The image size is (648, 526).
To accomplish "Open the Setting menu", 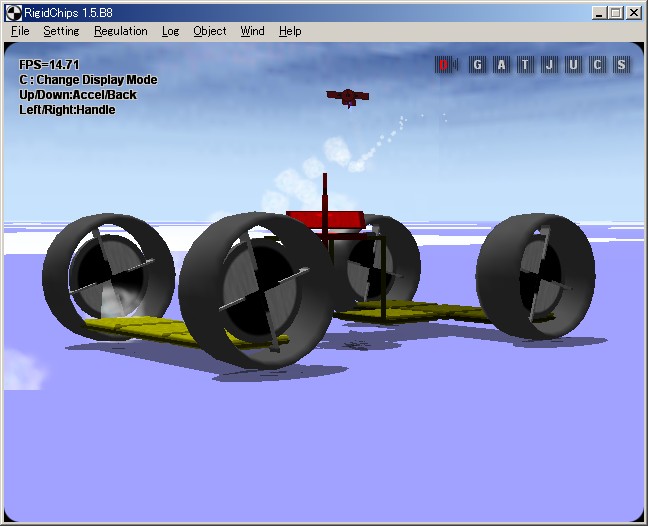I will 61,31.
